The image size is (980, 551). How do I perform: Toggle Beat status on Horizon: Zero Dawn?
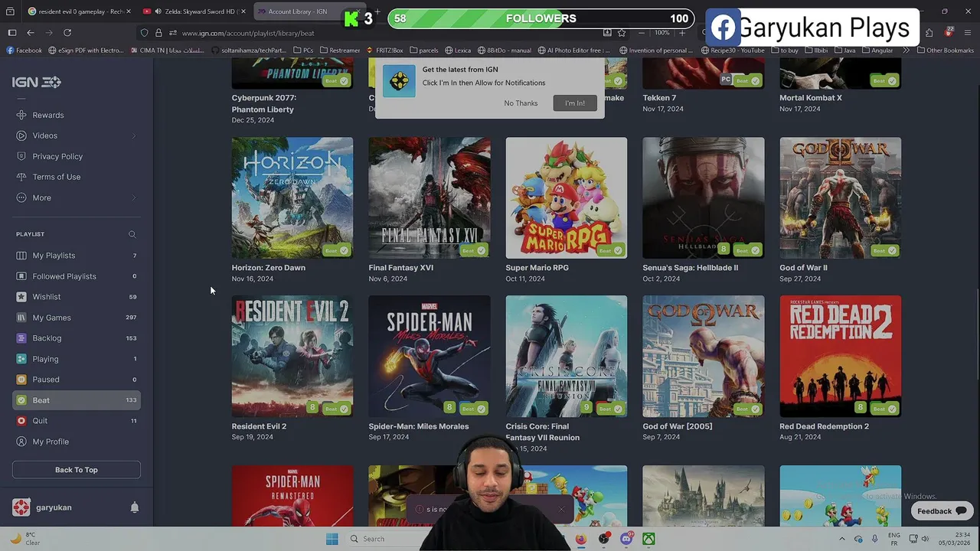336,250
